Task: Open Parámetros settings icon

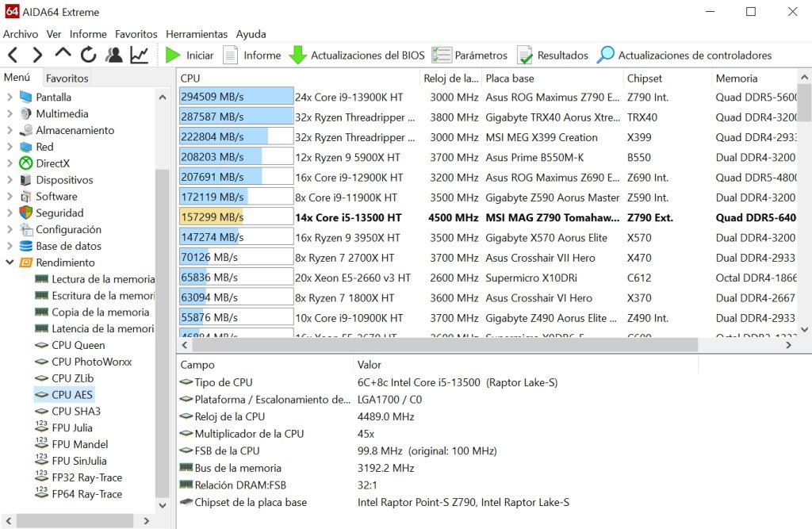Action: tap(442, 55)
